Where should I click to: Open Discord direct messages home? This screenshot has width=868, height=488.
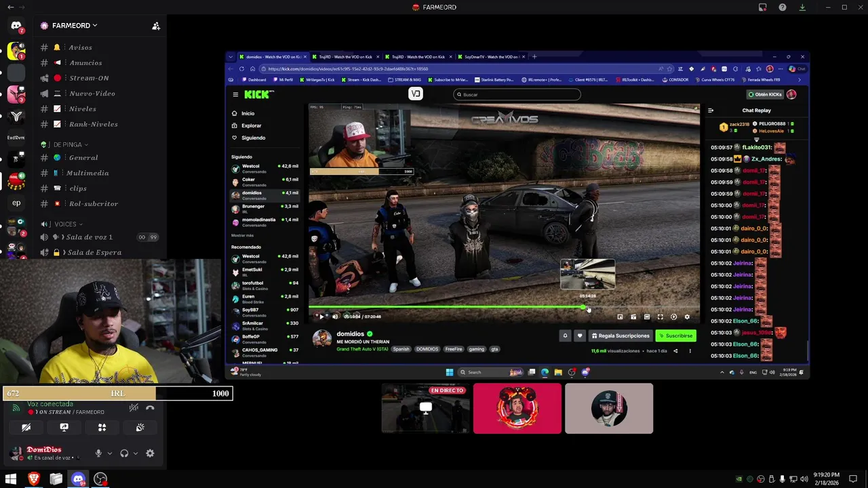point(16,26)
